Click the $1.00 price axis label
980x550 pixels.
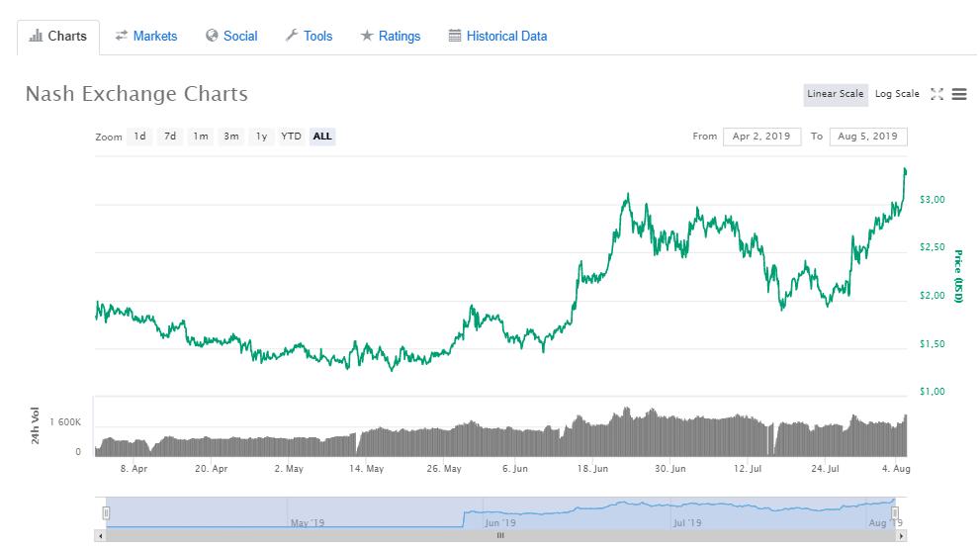(x=932, y=392)
